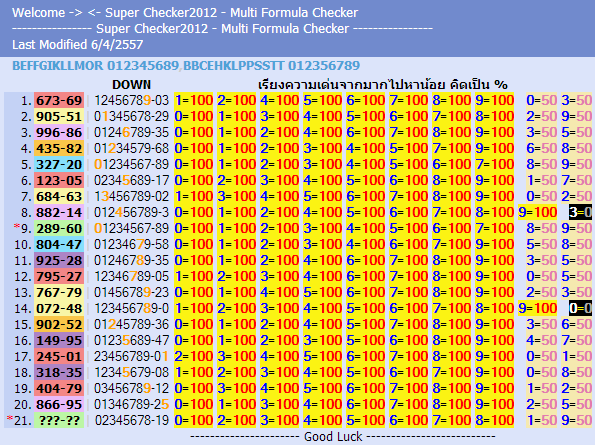The width and height of the screenshot is (595, 445).
Task: Select the green 289-60 result cell
Action: [x=59, y=228]
